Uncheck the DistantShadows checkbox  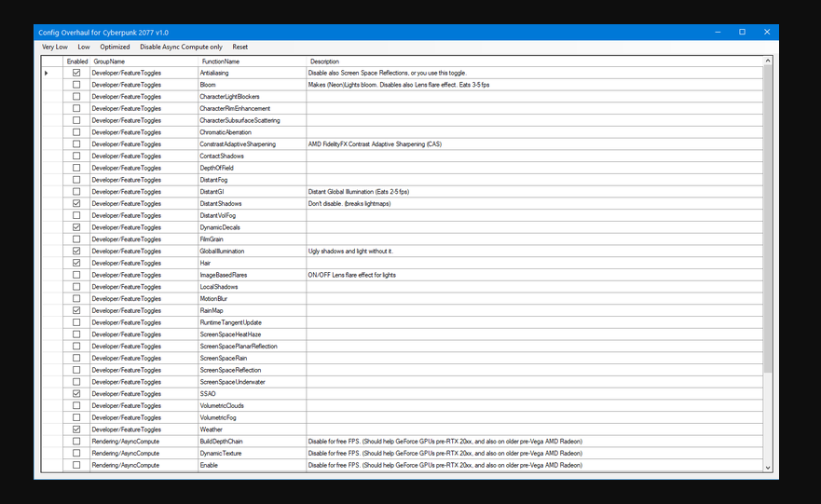76,203
